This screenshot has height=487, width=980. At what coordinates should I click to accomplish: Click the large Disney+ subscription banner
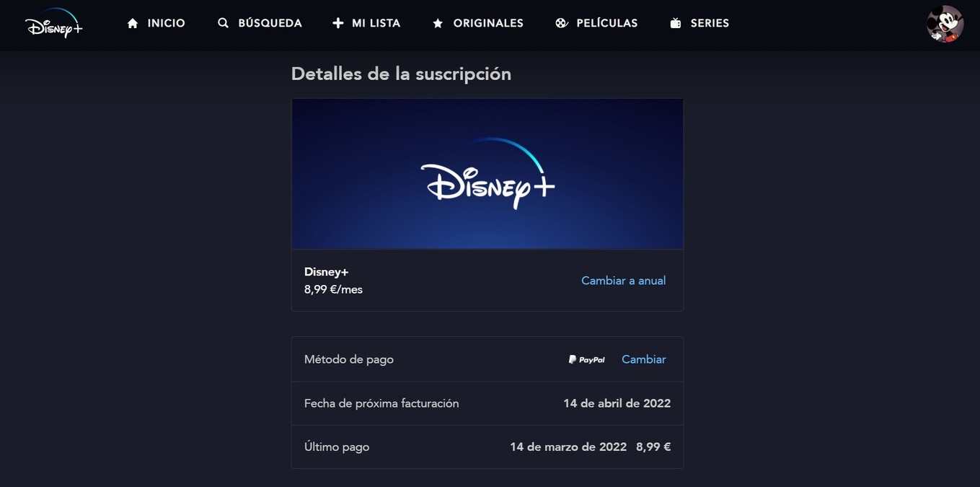coord(487,174)
